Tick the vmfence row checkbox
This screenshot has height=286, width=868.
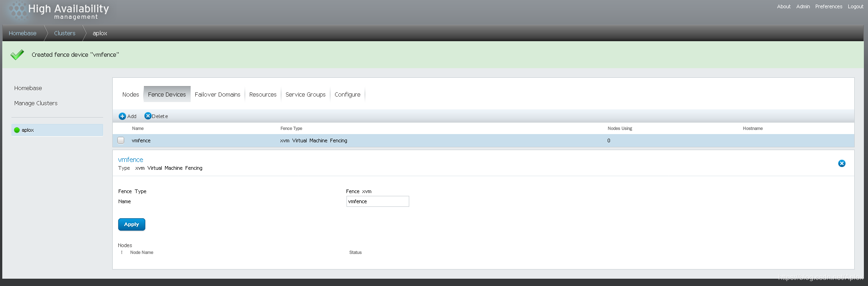tap(121, 140)
